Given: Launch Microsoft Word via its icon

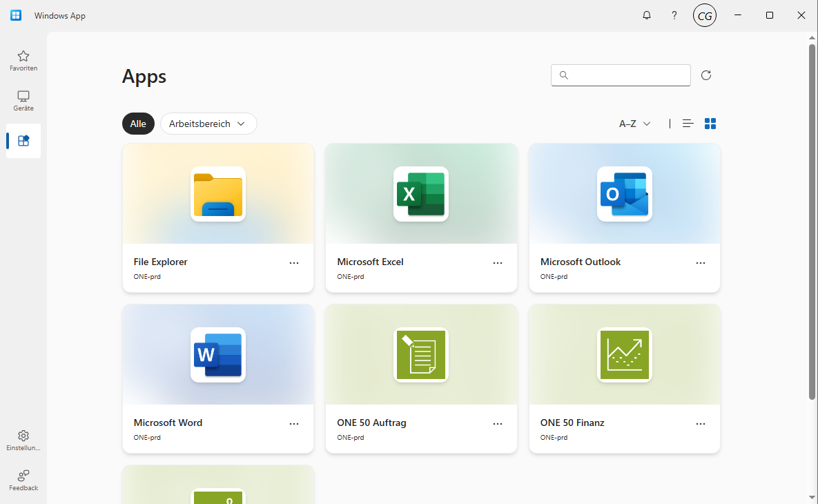Looking at the screenshot, I should tap(218, 355).
